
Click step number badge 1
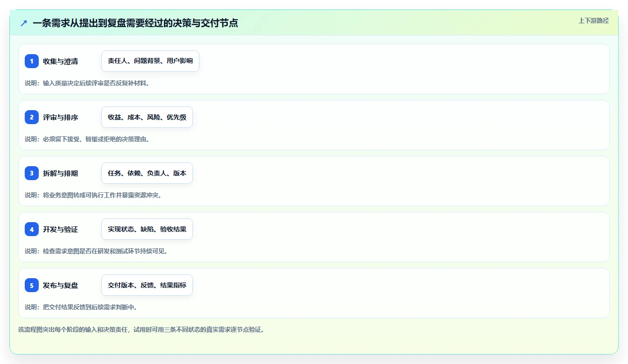[x=32, y=61]
